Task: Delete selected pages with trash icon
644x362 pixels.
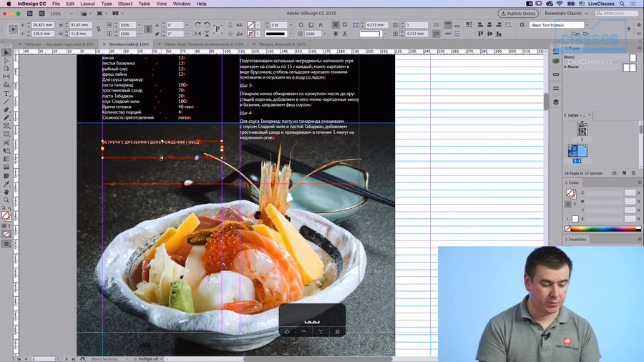Action: [x=633, y=173]
